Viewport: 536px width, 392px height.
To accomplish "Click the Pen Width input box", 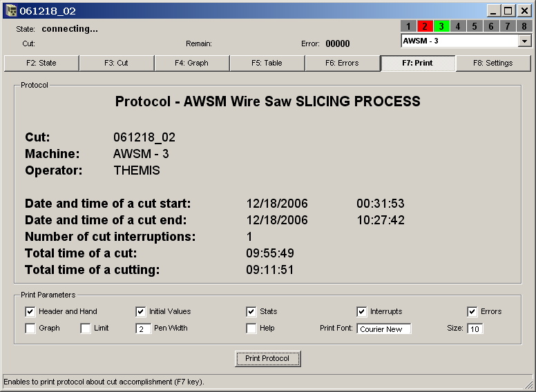I will 143,329.
